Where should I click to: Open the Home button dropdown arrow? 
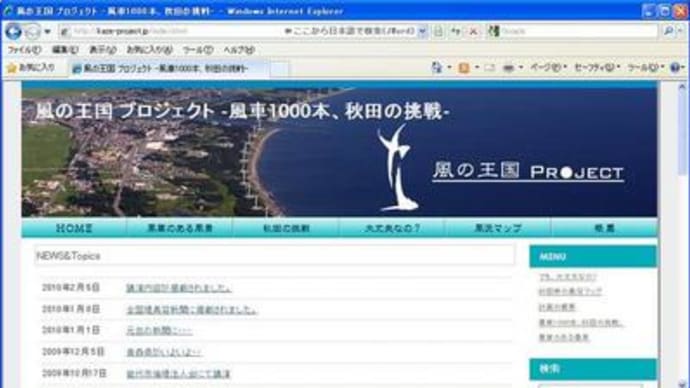click(449, 68)
